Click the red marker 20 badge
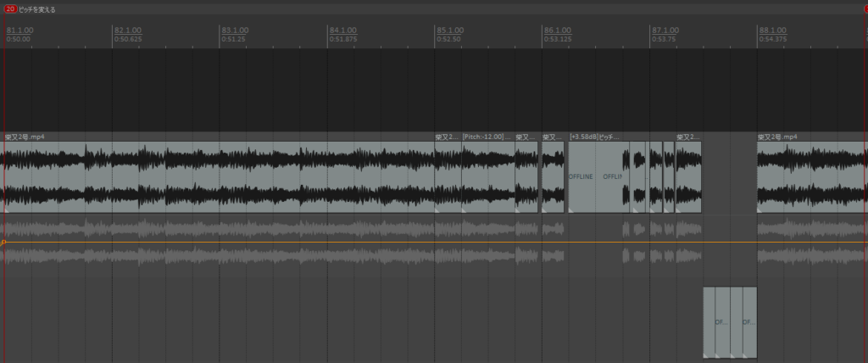Image resolution: width=868 pixels, height=363 pixels. (x=11, y=8)
